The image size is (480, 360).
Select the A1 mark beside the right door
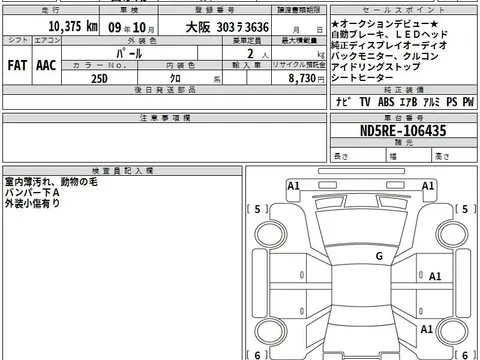(x=435, y=276)
